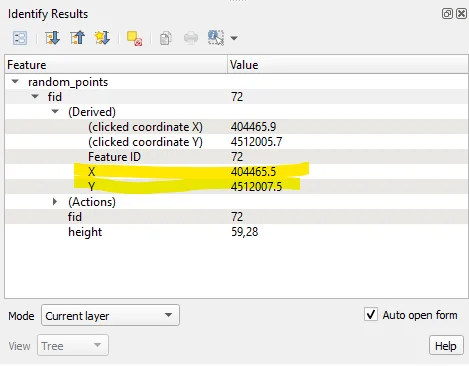
Task: Copy selected feature to clipboard icon
Action: (166, 38)
